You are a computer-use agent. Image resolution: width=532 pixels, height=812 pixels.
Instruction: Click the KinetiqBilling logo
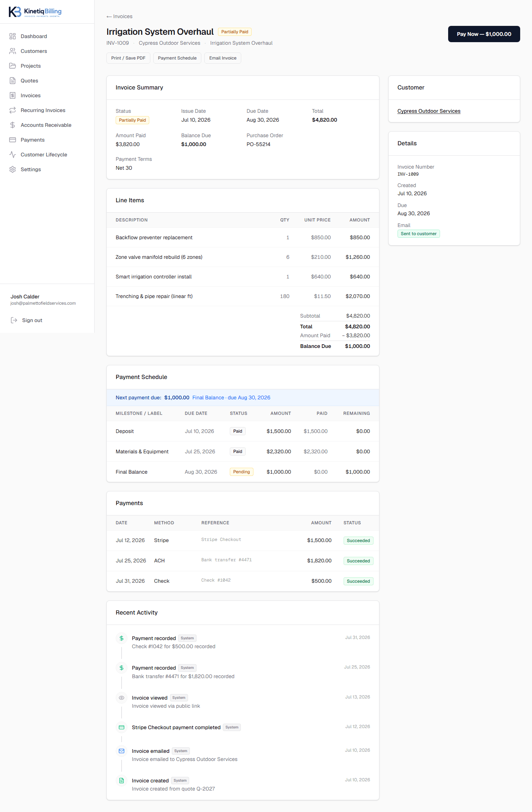tap(35, 12)
